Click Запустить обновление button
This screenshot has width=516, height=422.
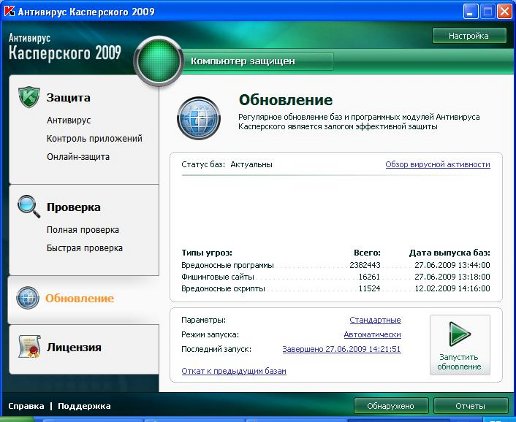point(460,345)
